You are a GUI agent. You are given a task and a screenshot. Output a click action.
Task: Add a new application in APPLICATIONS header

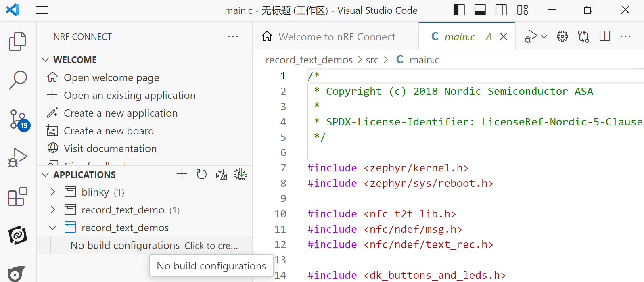click(182, 174)
